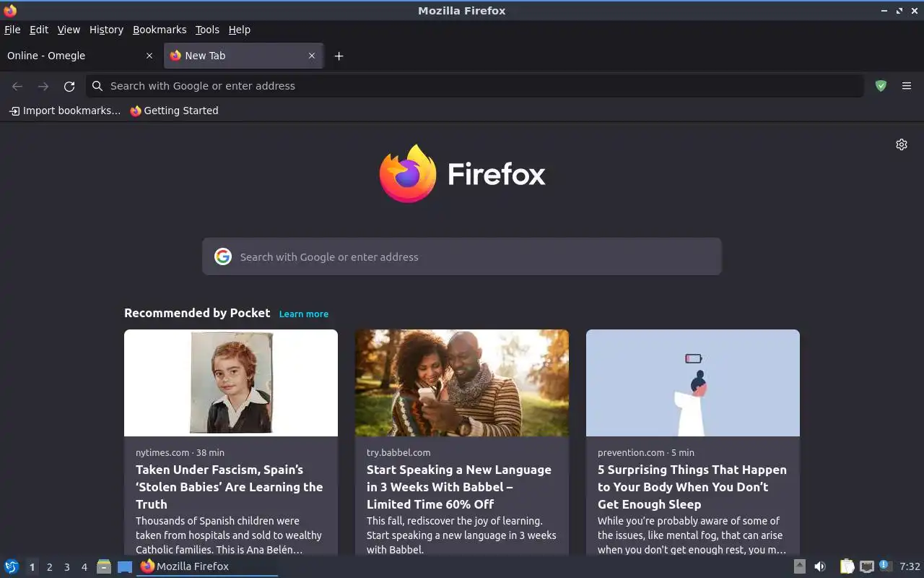
Task: Click Import bookmarks... in bookmarks toolbar
Action: [x=65, y=111]
